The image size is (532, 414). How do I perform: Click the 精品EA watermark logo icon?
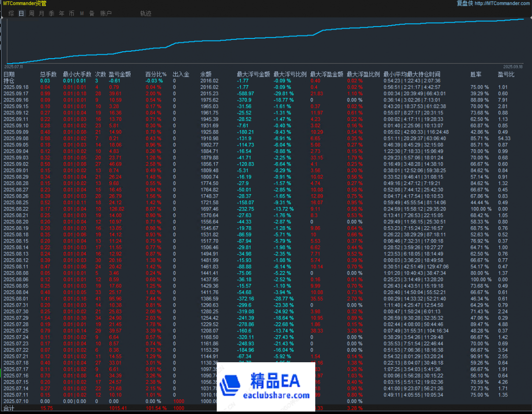[x=231, y=384]
